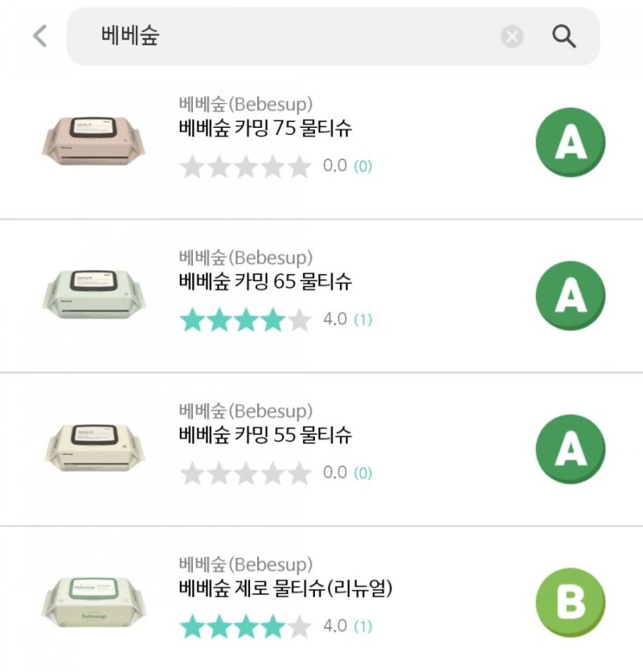This screenshot has width=643, height=672.
Task: Clear the search field with X icon
Action: 512,36
